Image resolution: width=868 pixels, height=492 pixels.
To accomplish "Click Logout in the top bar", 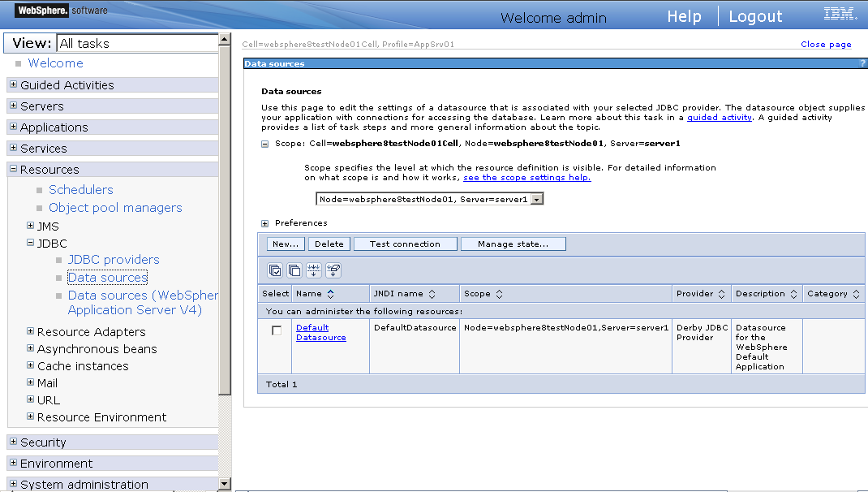I will [x=755, y=15].
